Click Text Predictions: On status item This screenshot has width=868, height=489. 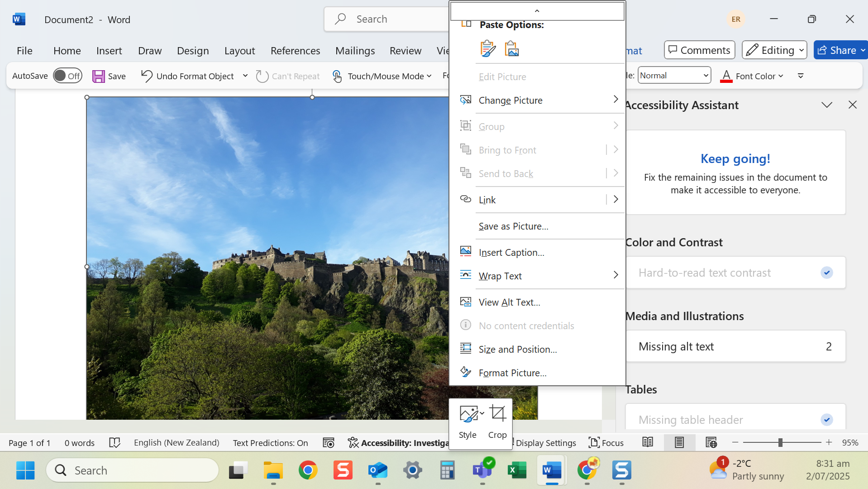click(x=270, y=442)
